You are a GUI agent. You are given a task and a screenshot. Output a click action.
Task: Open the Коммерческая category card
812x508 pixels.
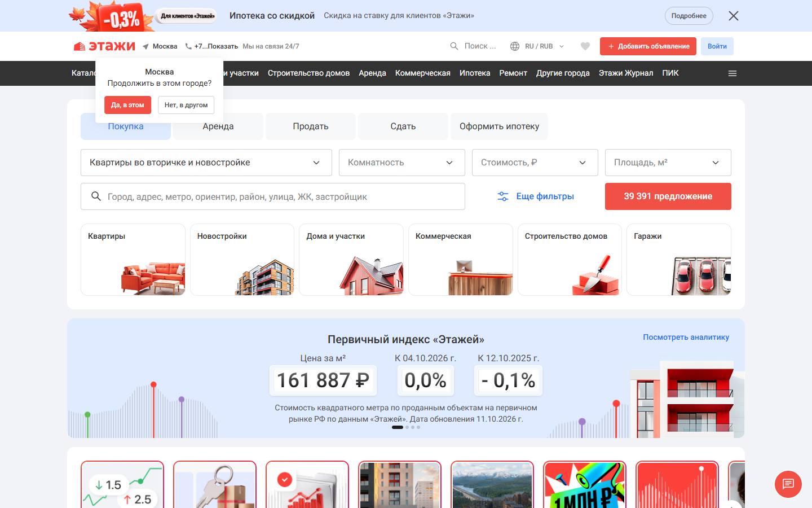pos(461,260)
